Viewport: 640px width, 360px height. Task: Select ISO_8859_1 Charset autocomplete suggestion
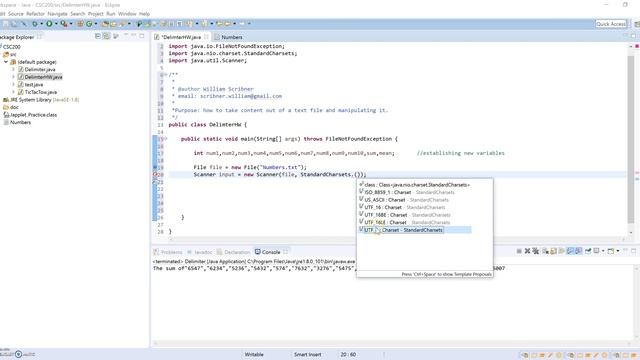415,192
